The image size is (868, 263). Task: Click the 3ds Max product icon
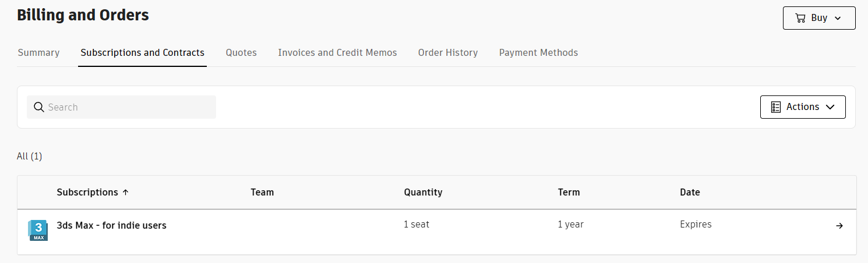click(x=38, y=230)
